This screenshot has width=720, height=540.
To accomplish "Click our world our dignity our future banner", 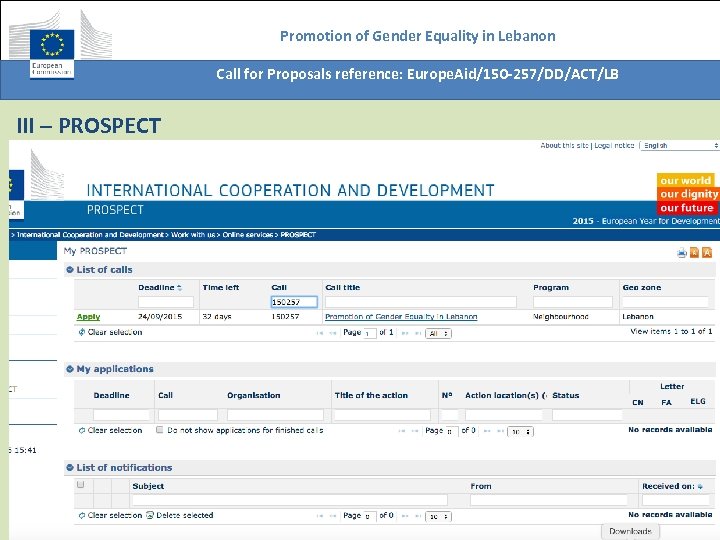I will pos(688,194).
